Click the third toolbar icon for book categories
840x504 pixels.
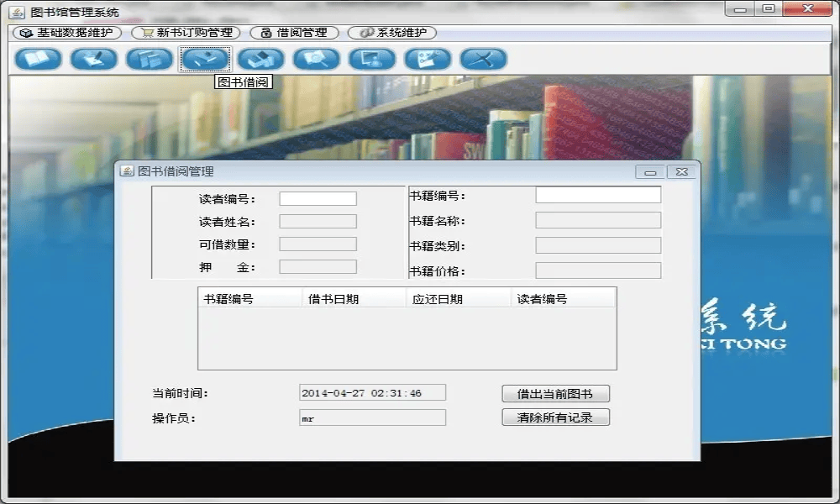(x=150, y=59)
